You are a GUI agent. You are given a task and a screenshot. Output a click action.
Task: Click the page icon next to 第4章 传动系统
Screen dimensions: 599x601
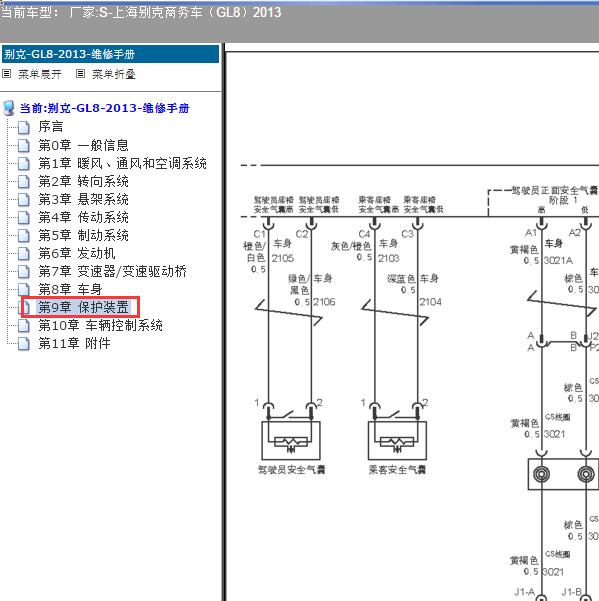pyautogui.click(x=24, y=217)
